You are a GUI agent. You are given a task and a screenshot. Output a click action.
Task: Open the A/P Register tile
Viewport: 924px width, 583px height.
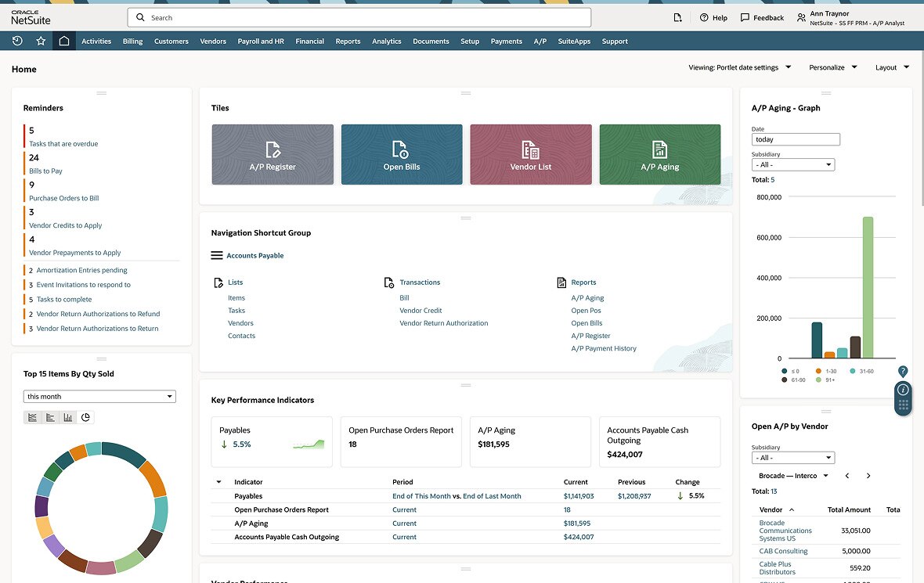[273, 155]
